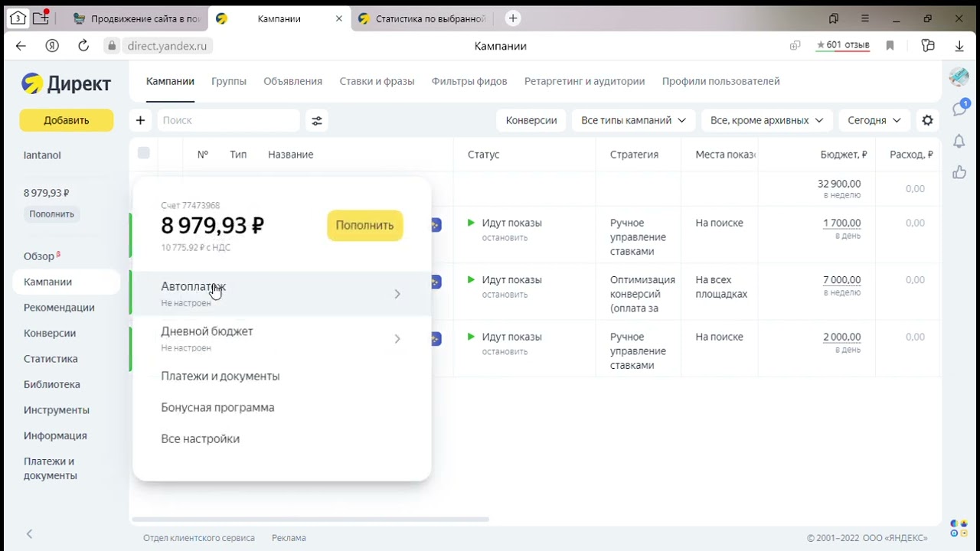Screen dimensions: 980x551
Task: Click остановить link of 2 000,00 campaign
Action: point(505,352)
